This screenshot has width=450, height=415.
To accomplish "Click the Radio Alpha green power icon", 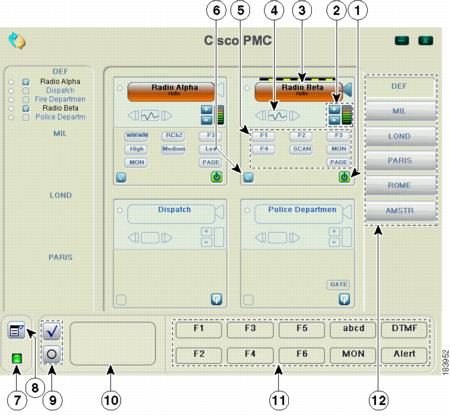I will tap(217, 177).
